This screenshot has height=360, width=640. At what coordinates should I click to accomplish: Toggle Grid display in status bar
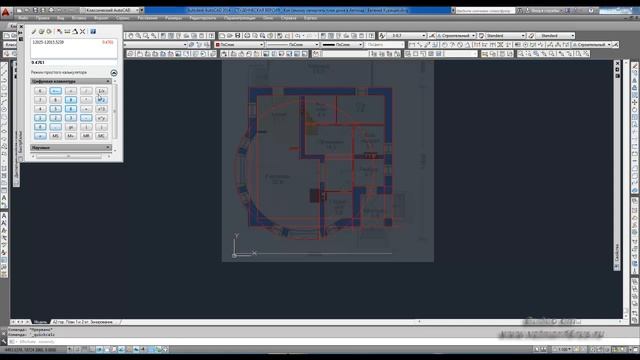(84, 349)
